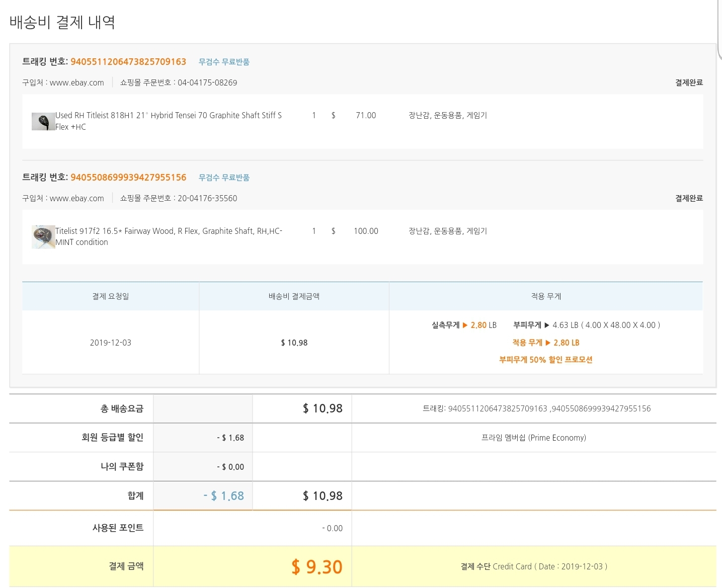Open tracking number 9405511206473825709163 in the first order

[x=128, y=62]
